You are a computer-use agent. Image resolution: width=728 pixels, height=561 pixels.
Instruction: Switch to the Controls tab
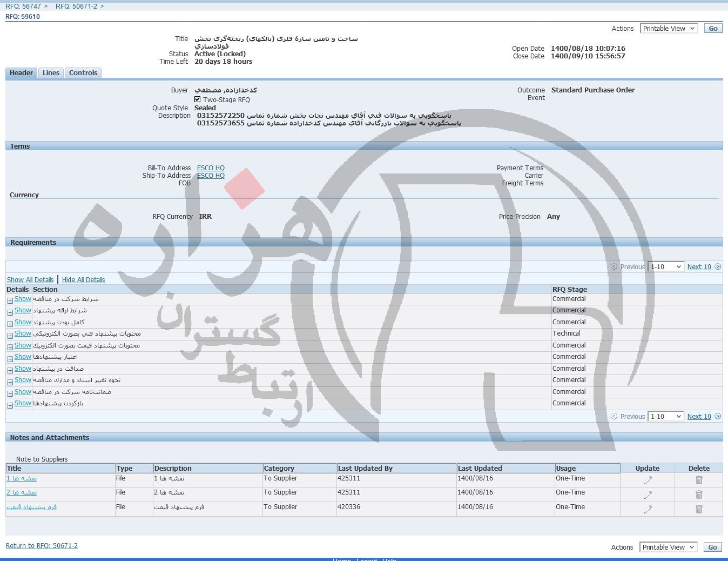coord(83,73)
